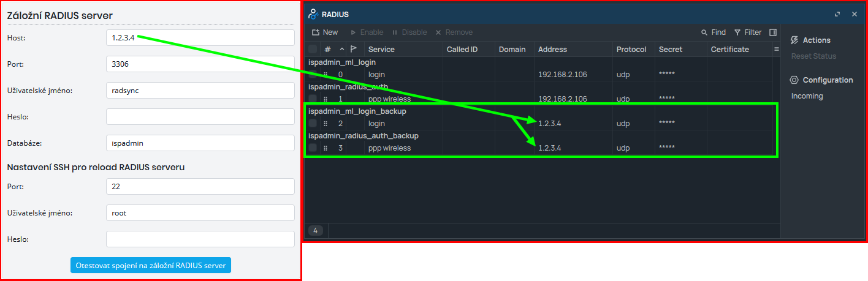Close the RADIUS window

point(855,14)
